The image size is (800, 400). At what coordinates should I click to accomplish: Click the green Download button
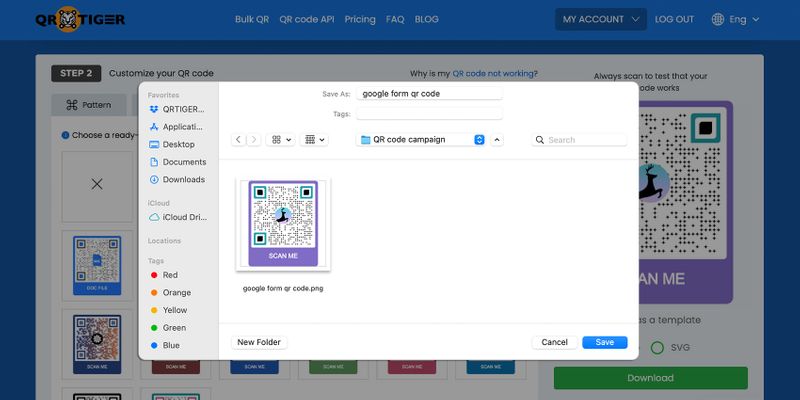651,378
